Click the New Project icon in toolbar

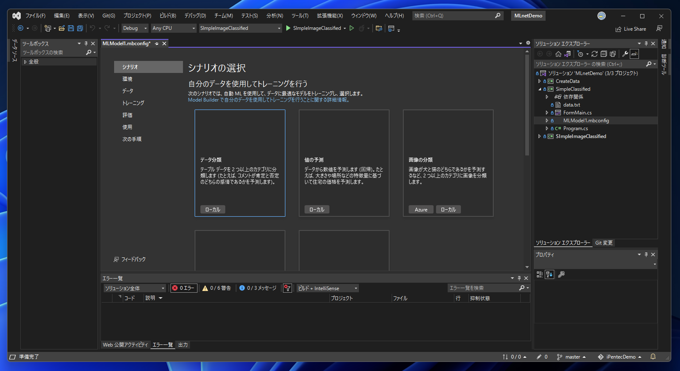tap(47, 28)
